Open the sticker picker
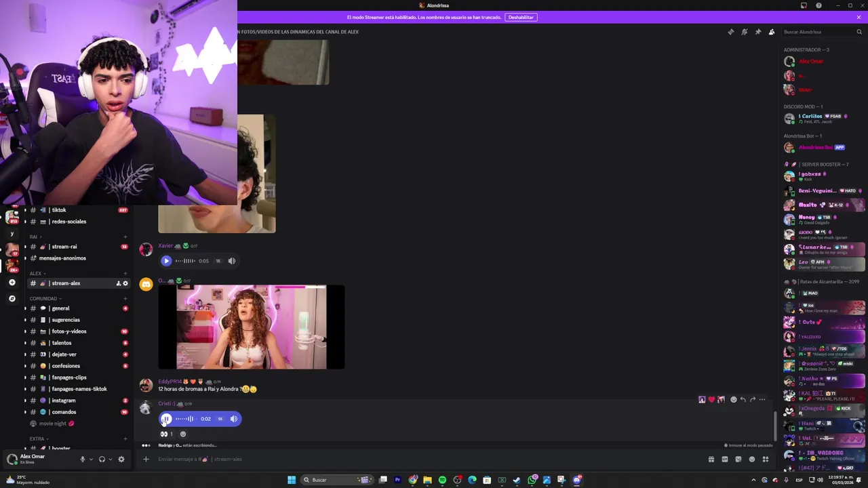Screen dimensions: 868x488 tap(738, 460)
